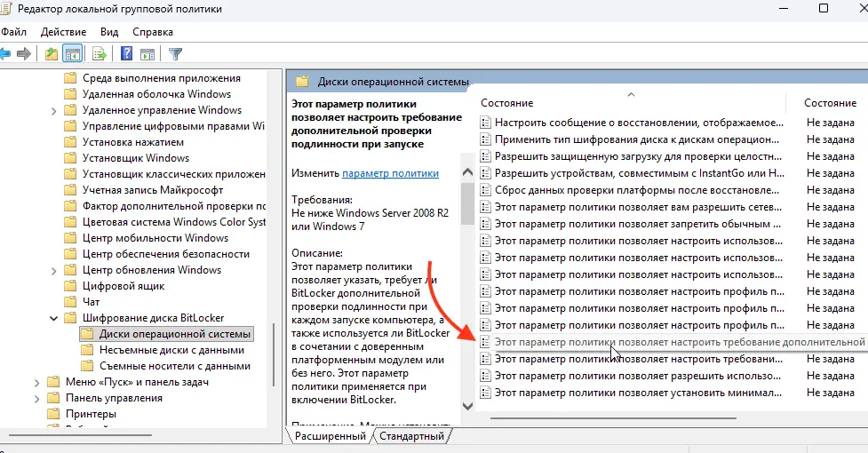Click the horizontal scrollbar under policy list
The width and height of the screenshot is (868, 453).
click(x=613, y=417)
